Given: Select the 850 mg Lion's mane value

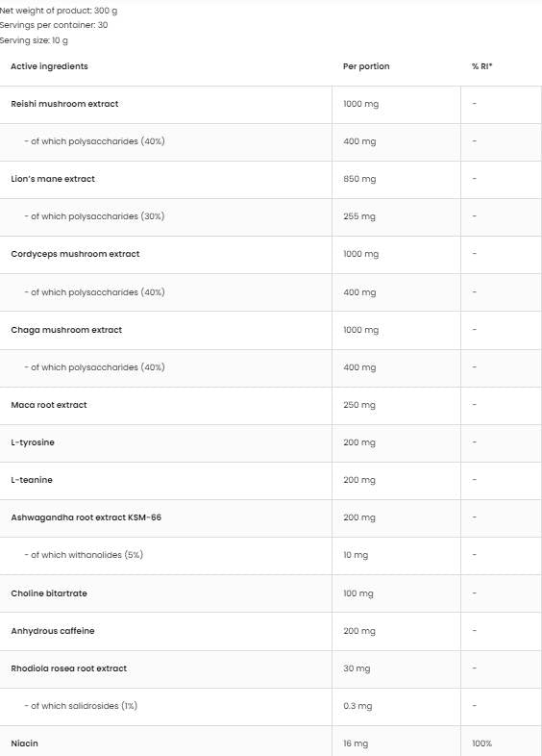Looking at the screenshot, I should (x=359, y=179).
